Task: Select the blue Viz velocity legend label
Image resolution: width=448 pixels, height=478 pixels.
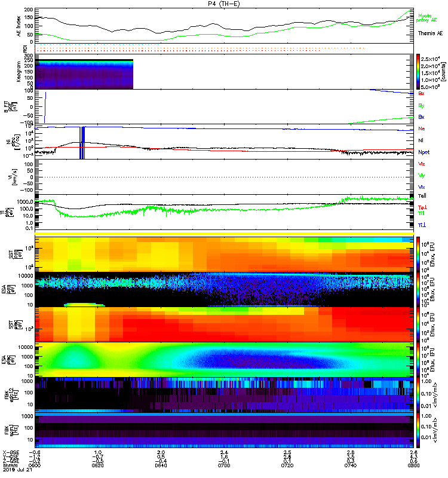Action: [x=422, y=187]
